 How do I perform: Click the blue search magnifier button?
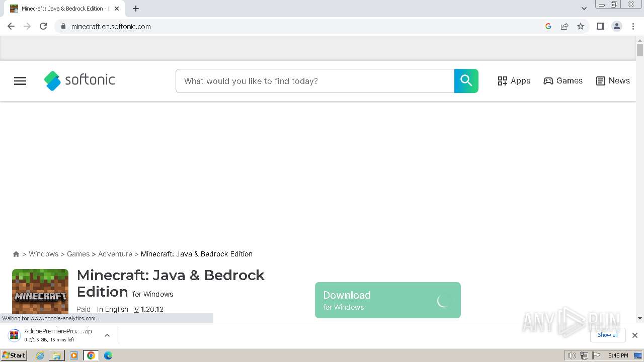466,81
